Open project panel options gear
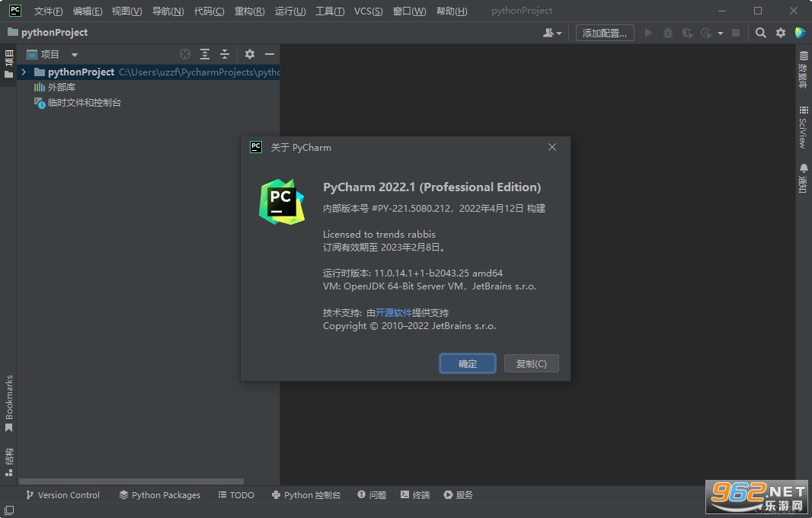Screen dimensions: 812x518 (x=250, y=54)
